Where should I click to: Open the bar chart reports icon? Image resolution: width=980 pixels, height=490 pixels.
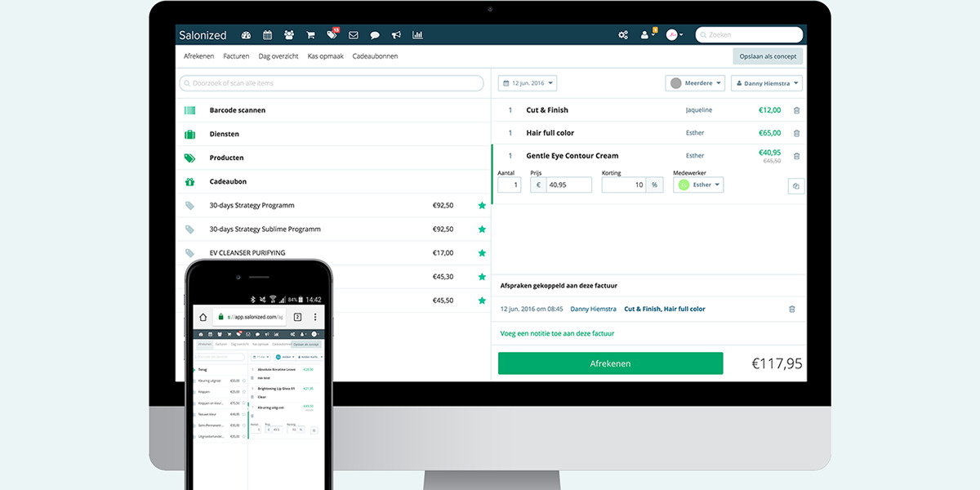point(417,35)
